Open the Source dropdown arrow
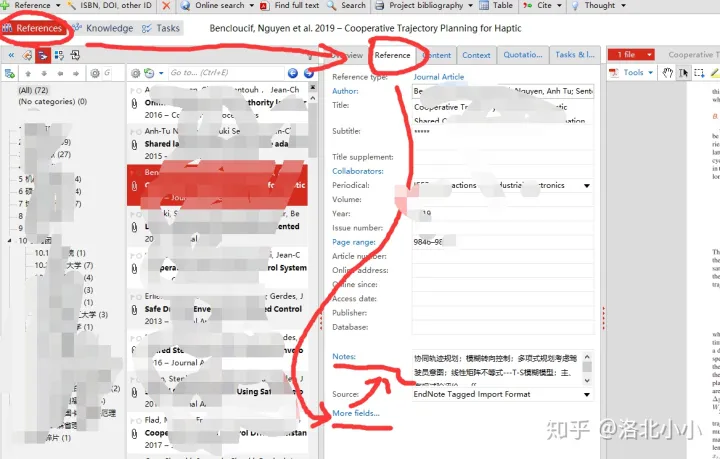 pos(586,394)
